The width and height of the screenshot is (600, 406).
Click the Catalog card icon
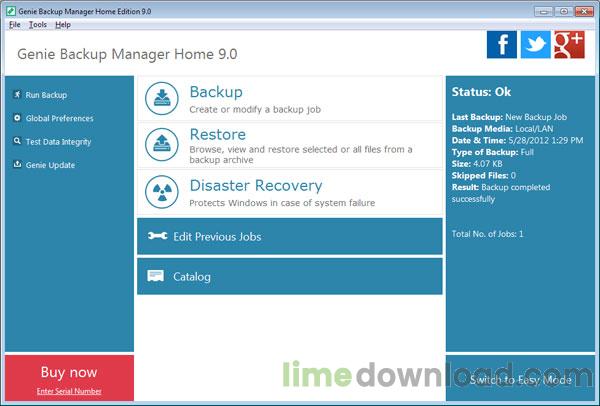tap(155, 276)
